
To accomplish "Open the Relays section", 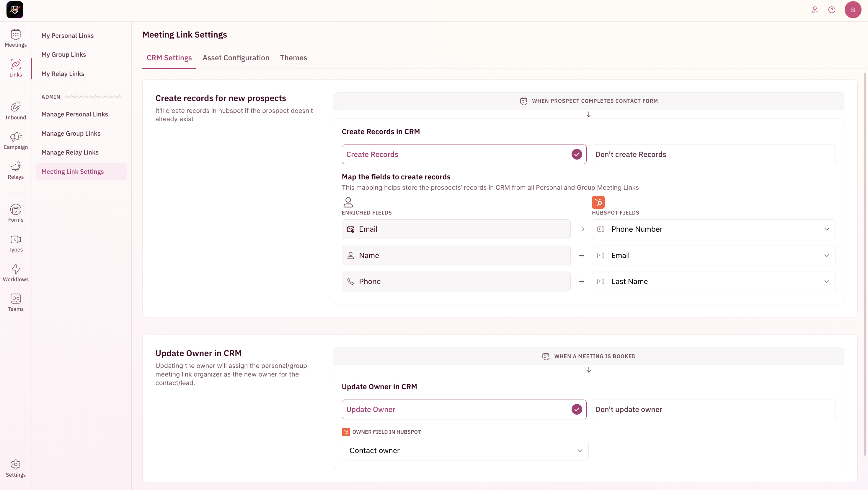I will (x=15, y=170).
